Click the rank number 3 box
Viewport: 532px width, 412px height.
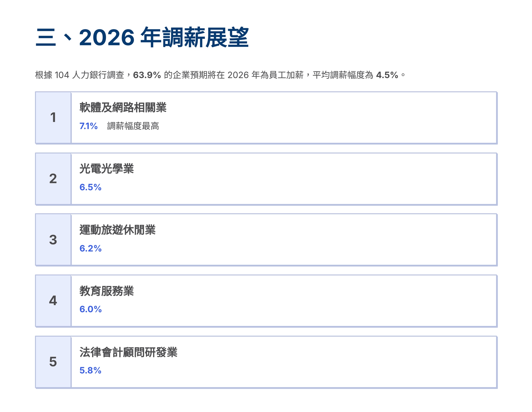(53, 240)
